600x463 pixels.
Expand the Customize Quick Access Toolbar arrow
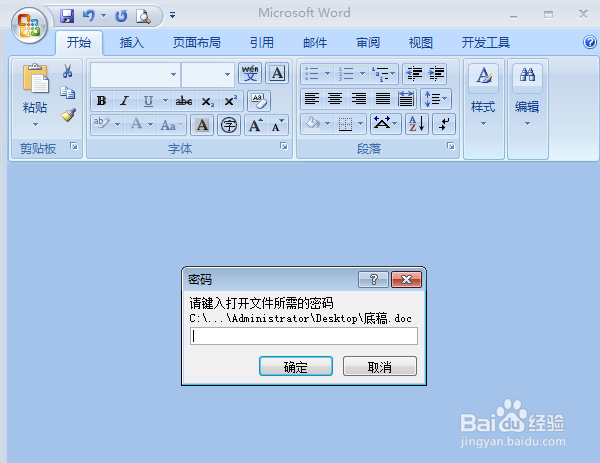pos(173,15)
